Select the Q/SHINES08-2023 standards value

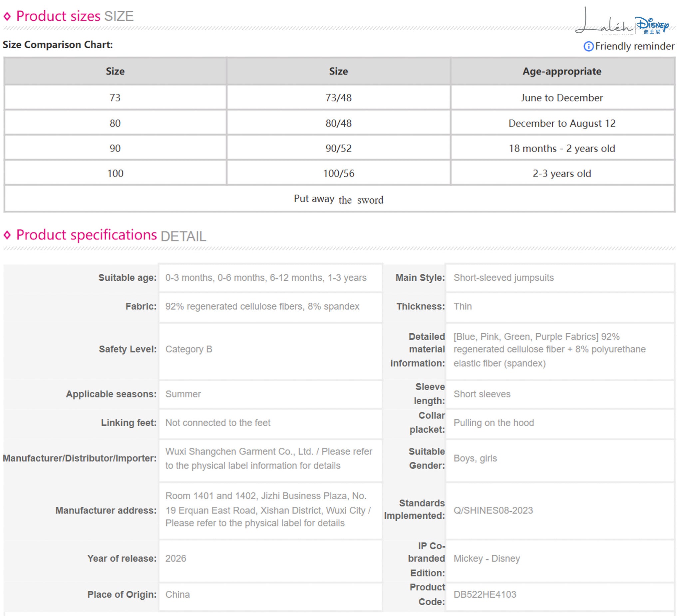[493, 510]
